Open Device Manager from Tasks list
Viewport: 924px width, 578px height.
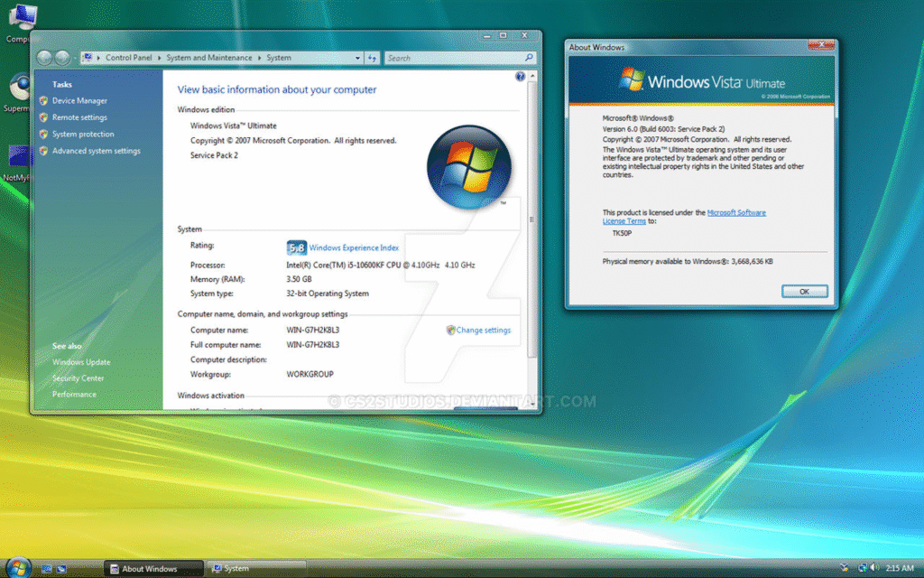click(x=79, y=101)
